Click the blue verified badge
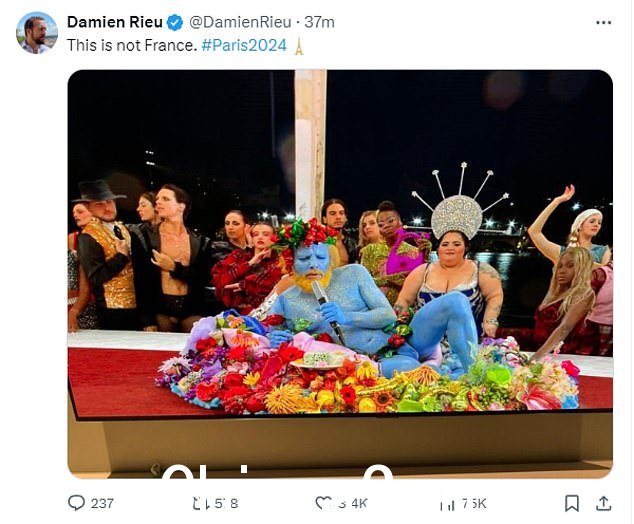634x524 pixels. [175, 22]
